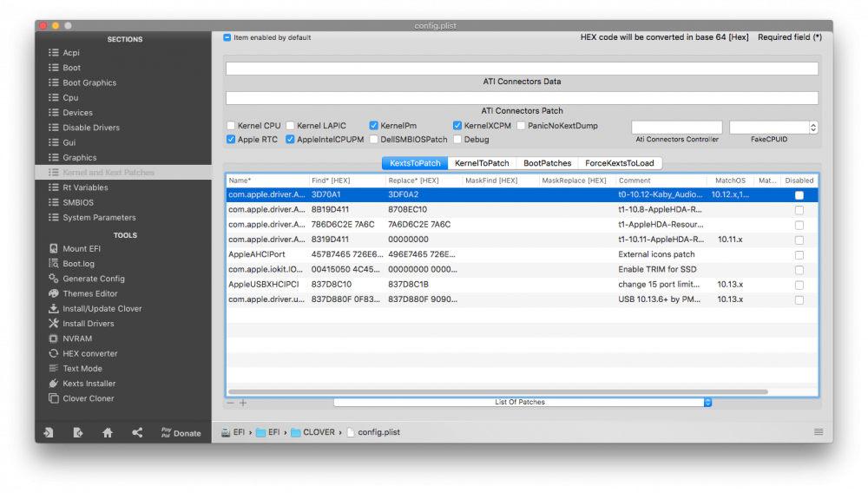Launch the HEX converter tool icon
868x493 pixels.
53,353
